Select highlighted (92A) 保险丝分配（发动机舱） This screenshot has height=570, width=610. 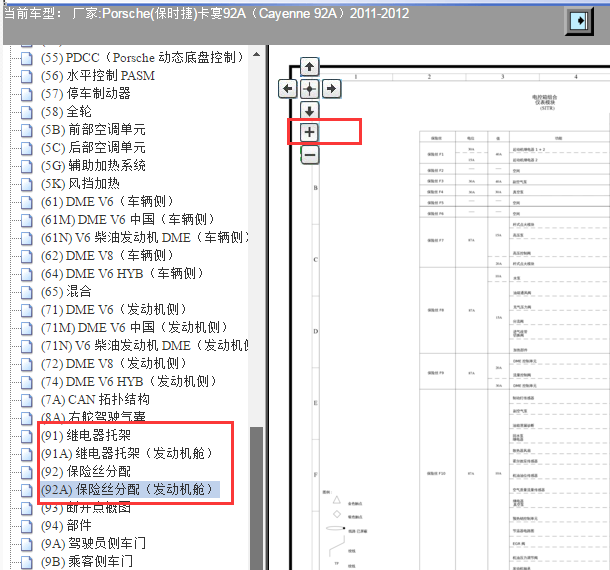click(130, 489)
